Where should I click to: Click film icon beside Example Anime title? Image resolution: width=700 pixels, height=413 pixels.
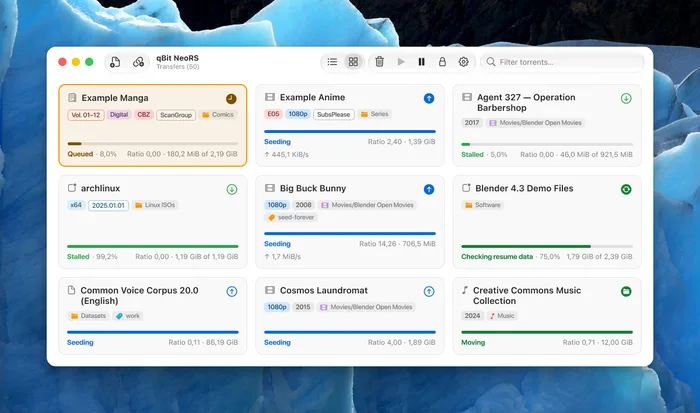(270, 97)
